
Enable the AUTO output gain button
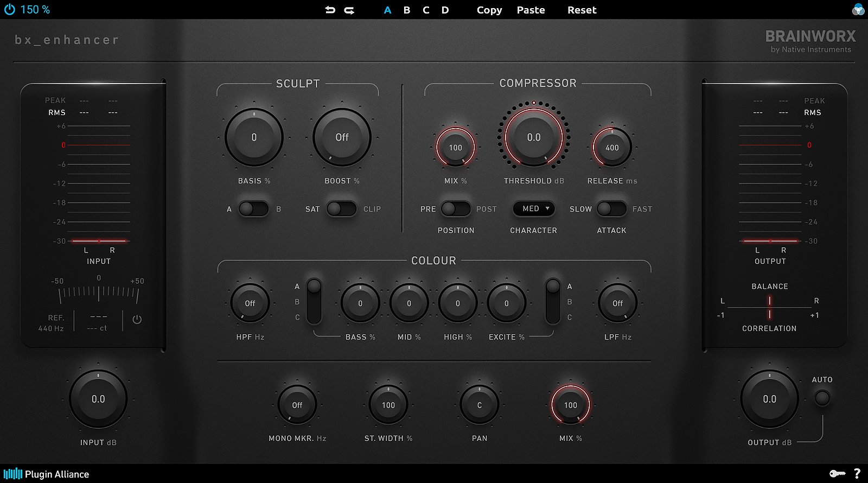(x=822, y=398)
